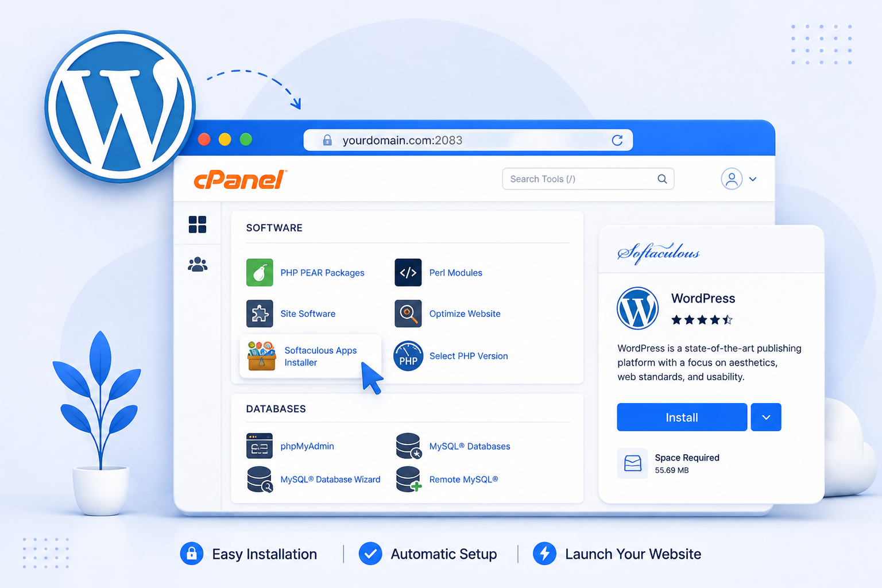Click the WordPress logo in Softaculous card
The height and width of the screenshot is (588, 882).
pos(637,308)
